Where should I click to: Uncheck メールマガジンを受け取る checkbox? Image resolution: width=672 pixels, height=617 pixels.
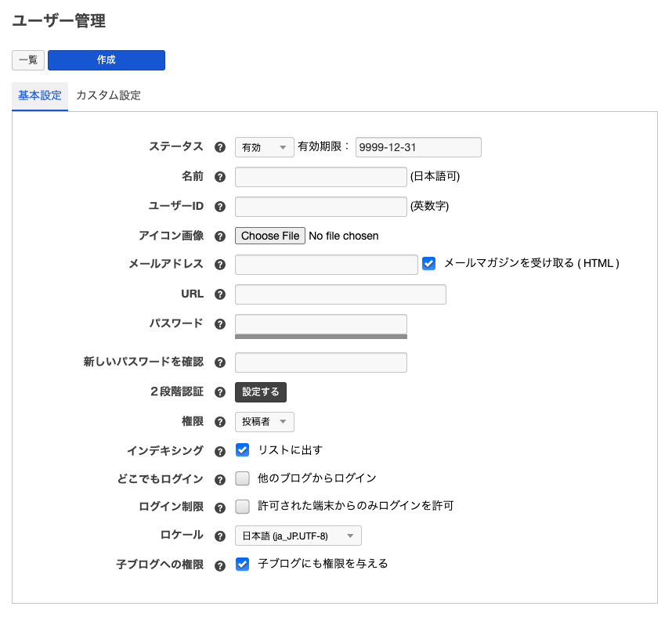[x=428, y=264]
